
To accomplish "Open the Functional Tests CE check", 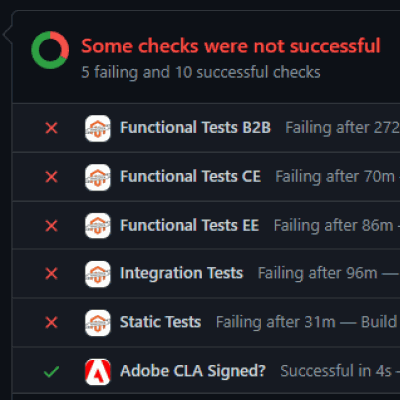I will point(190,177).
